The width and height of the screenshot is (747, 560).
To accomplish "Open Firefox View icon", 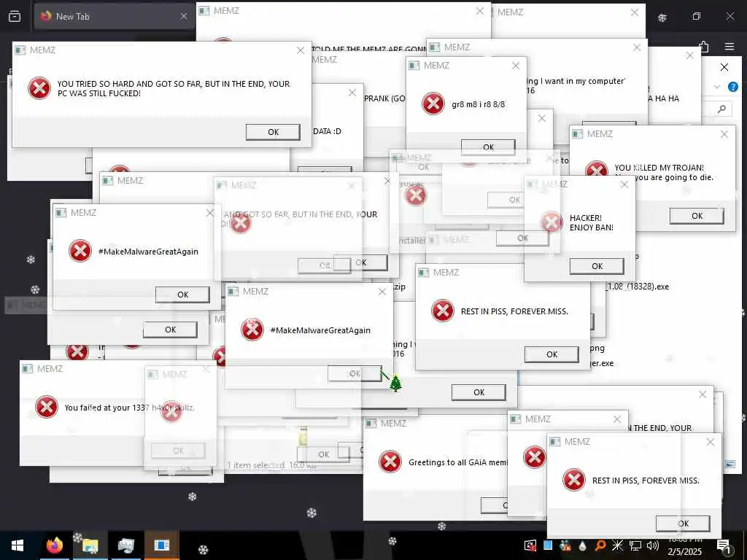I will [x=15, y=16].
